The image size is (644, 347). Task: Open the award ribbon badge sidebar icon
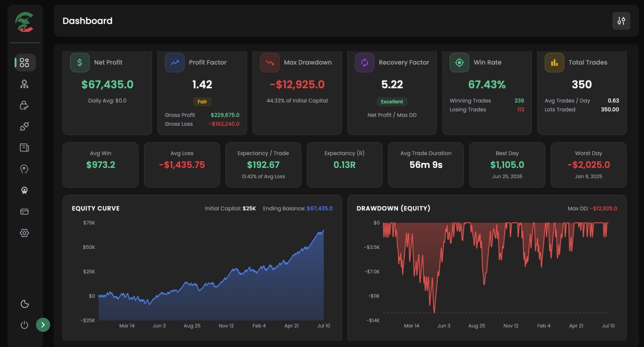[24, 191]
